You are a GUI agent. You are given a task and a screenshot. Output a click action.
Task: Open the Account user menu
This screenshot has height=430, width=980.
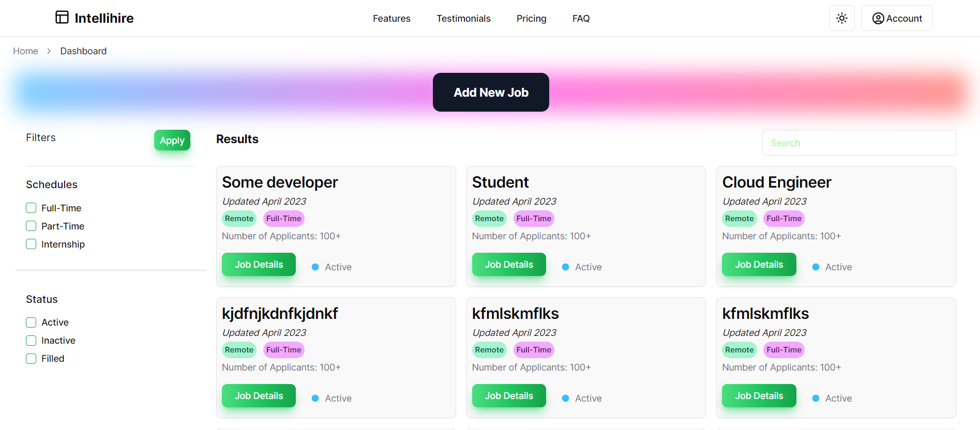896,18
